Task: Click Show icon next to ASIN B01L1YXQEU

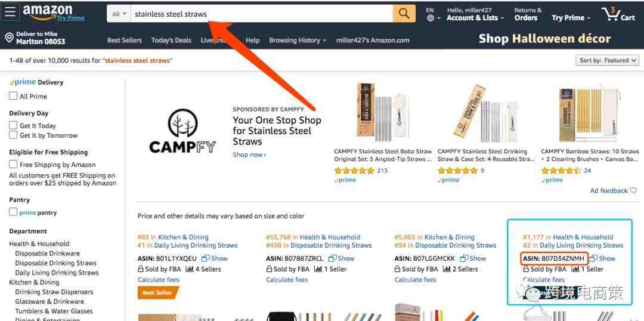Action: tap(206, 258)
